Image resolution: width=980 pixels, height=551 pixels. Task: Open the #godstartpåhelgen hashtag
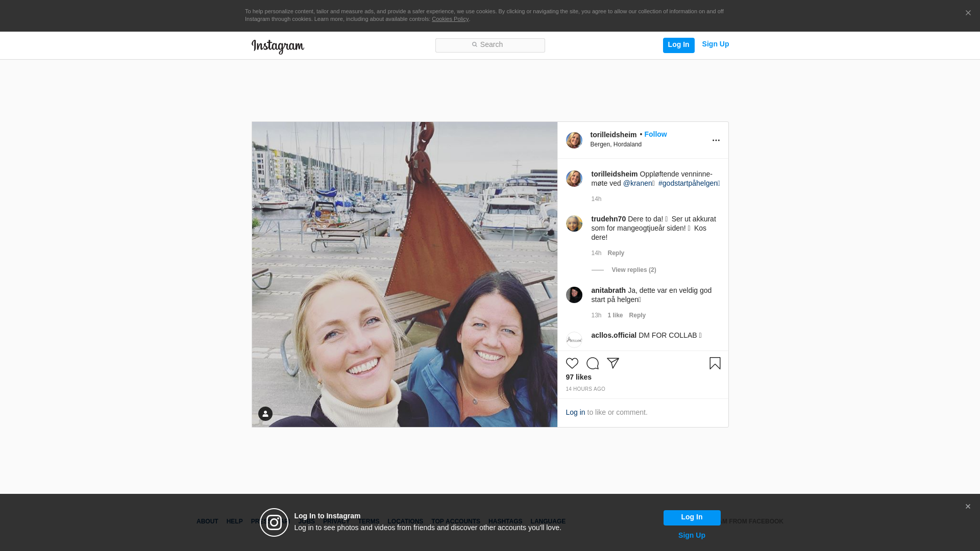tap(688, 183)
